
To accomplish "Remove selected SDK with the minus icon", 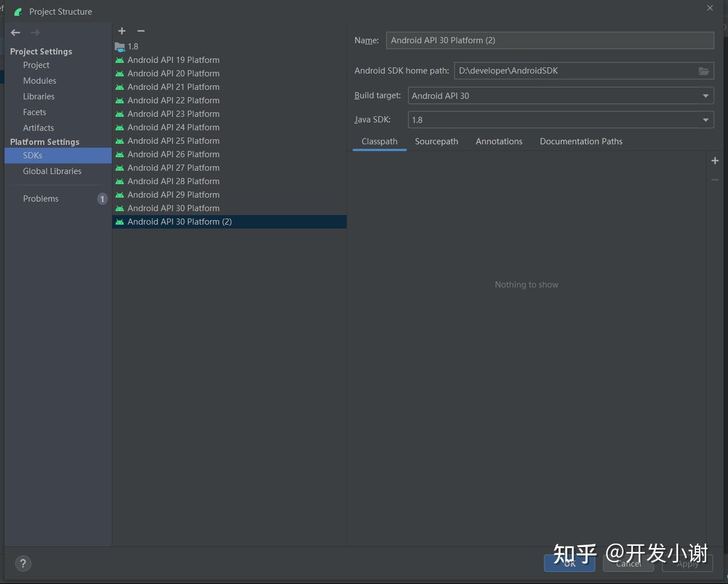I will coord(140,31).
